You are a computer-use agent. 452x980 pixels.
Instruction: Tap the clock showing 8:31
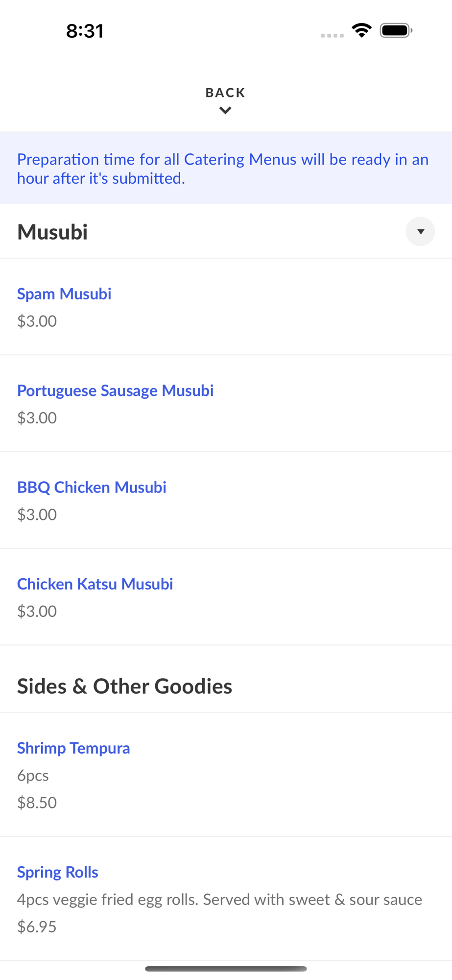85,31
